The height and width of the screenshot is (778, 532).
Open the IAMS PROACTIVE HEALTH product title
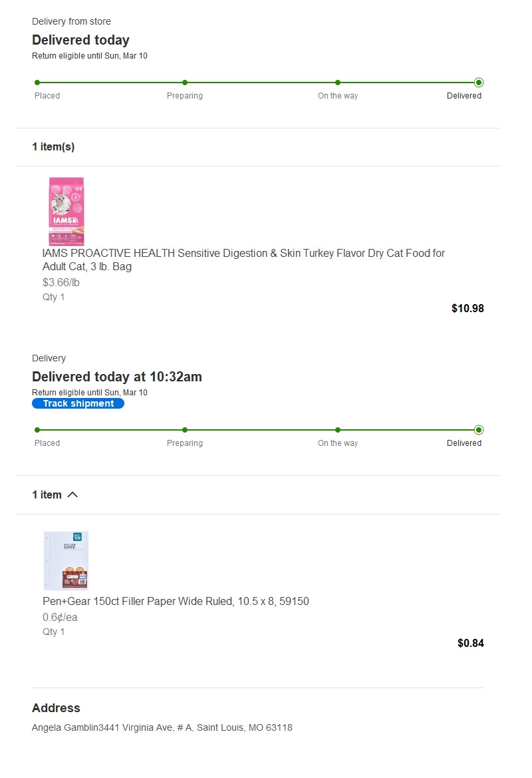pyautogui.click(x=243, y=260)
